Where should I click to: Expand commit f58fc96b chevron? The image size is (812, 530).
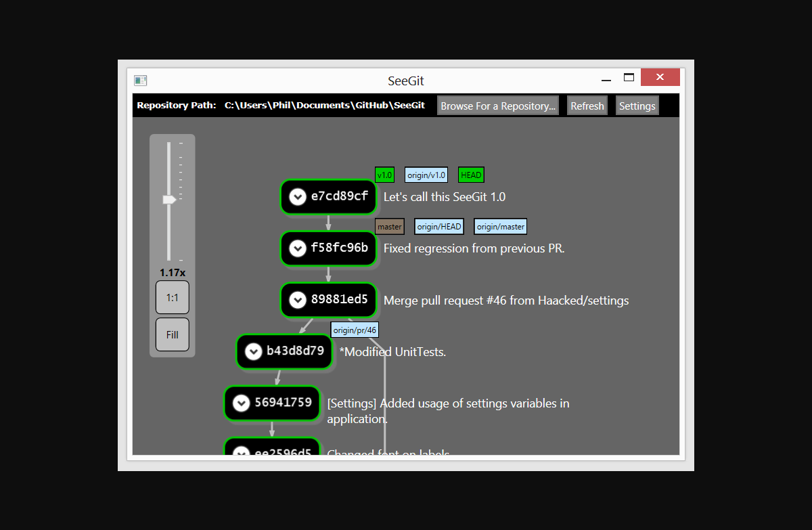pyautogui.click(x=297, y=248)
